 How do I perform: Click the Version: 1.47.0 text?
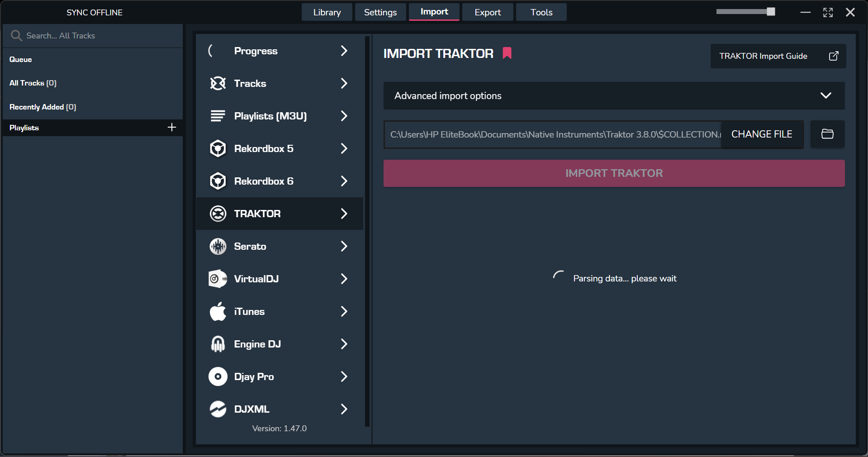pyautogui.click(x=279, y=428)
